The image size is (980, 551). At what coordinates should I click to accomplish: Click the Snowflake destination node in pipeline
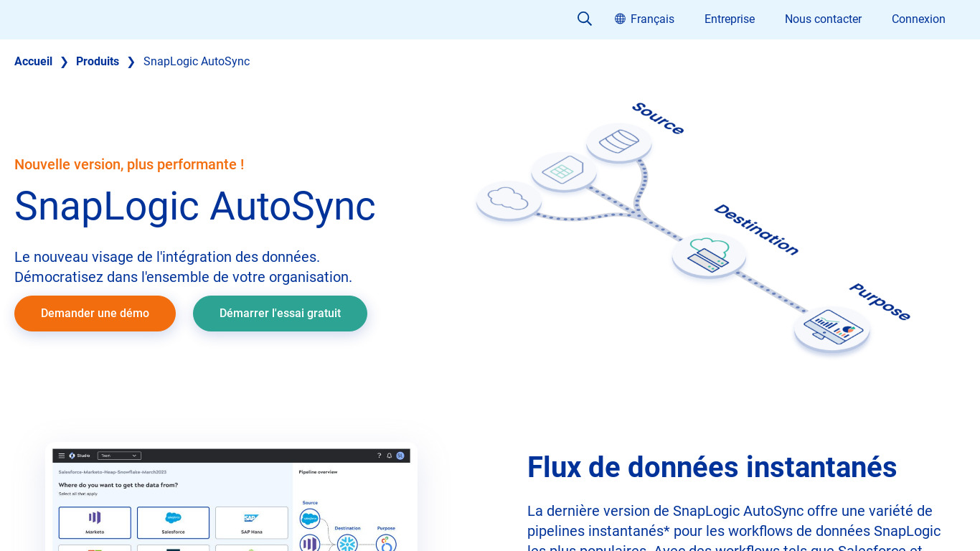(347, 543)
